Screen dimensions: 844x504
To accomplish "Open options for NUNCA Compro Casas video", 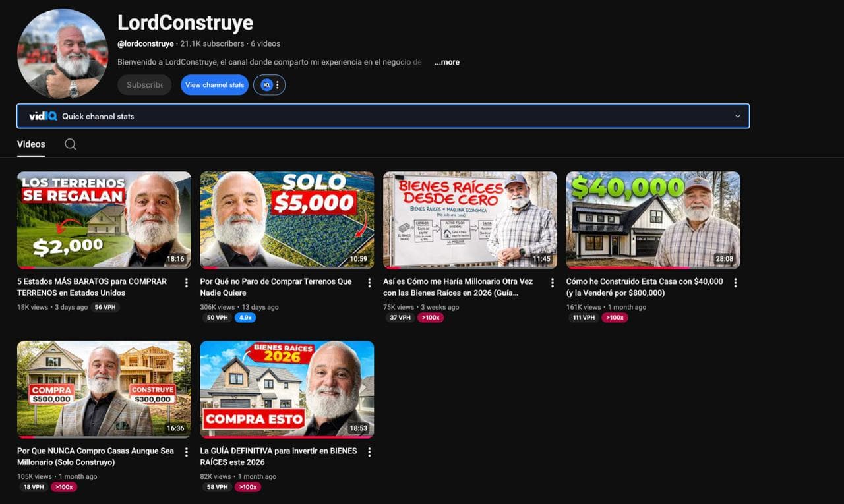I will tap(186, 452).
